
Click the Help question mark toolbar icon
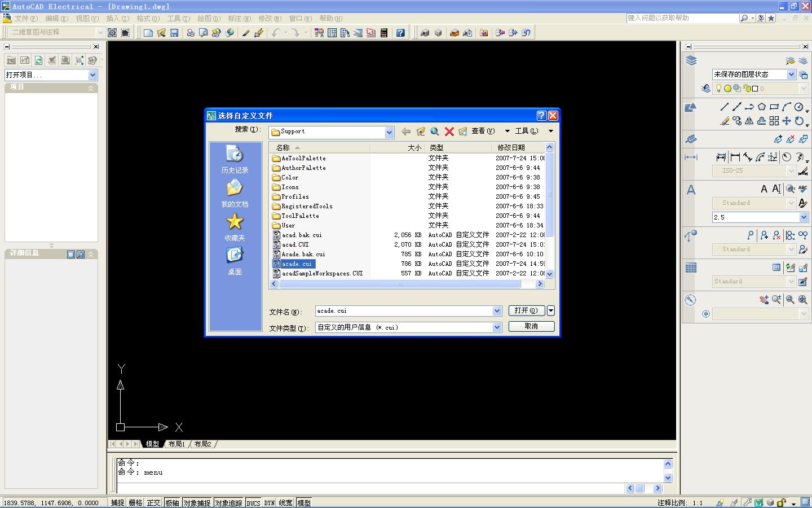(400, 33)
